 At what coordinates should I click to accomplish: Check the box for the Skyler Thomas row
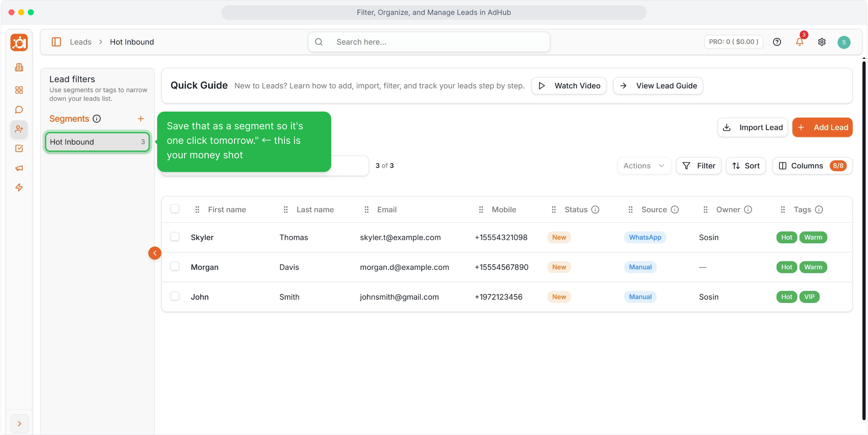click(x=175, y=236)
